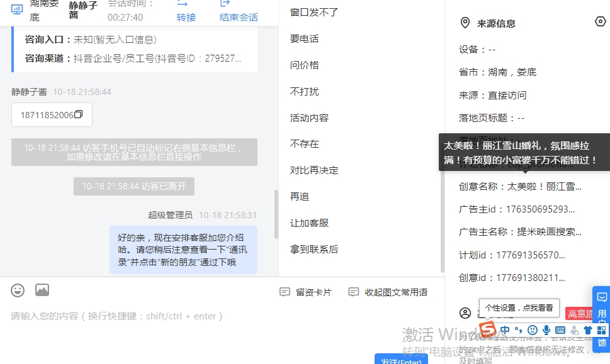The image size is (610, 364).
Task: Open the hexagon settings icon in source panel
Action: pos(601,21)
